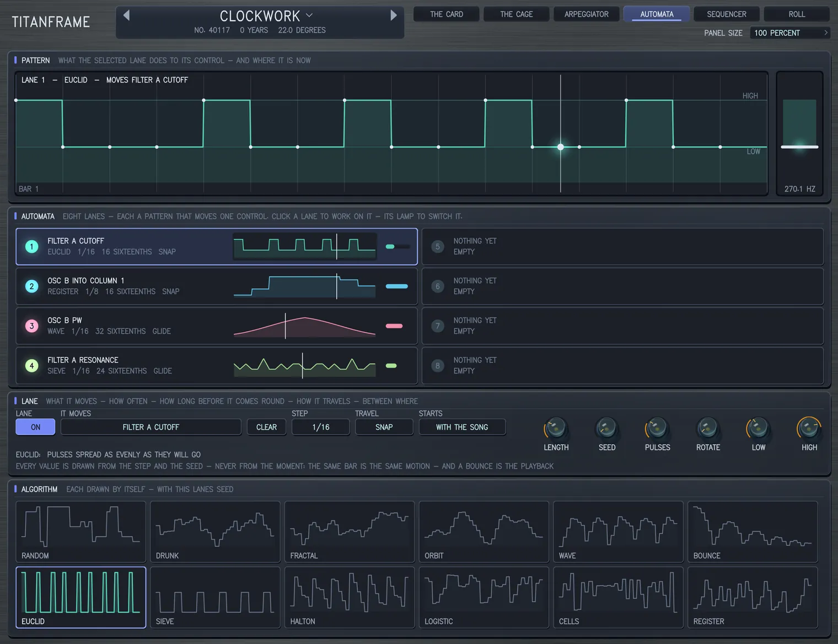838x644 pixels.
Task: Click the SEED knob
Action: tap(606, 427)
